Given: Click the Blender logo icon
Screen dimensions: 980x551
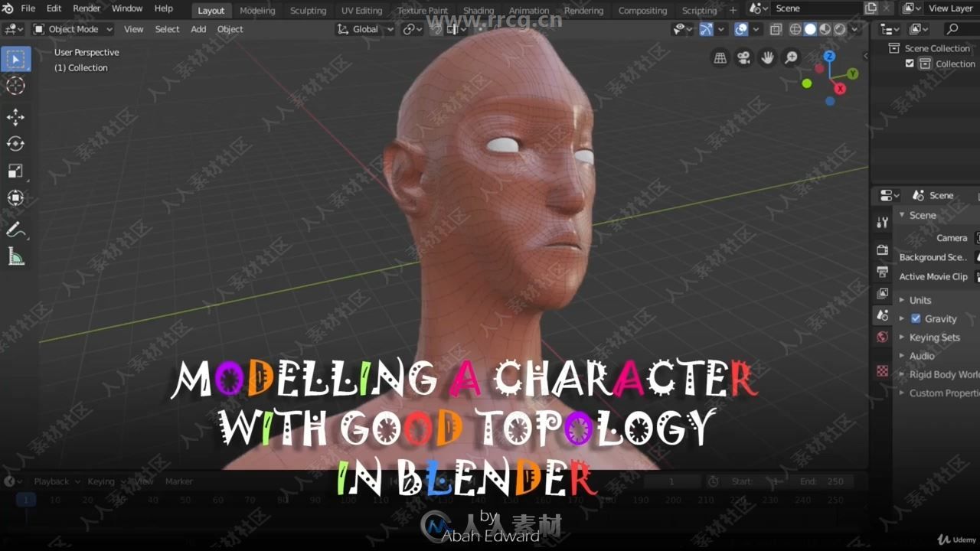Looking at the screenshot, I should 8,8.
